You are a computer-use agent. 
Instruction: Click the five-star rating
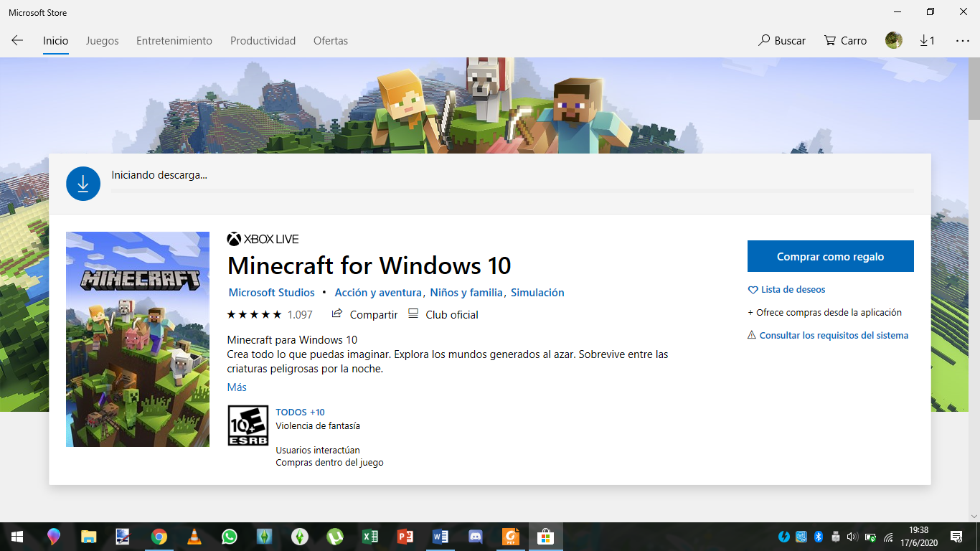(254, 314)
